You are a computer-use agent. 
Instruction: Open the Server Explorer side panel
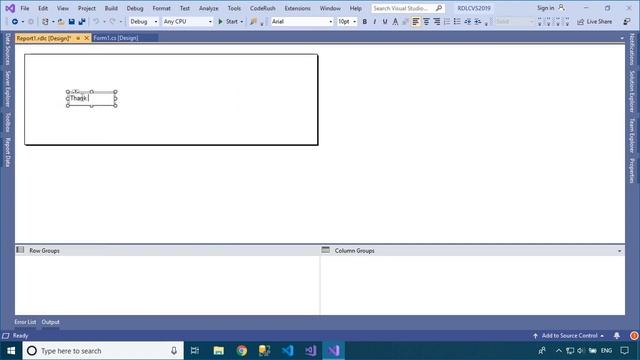click(x=7, y=89)
